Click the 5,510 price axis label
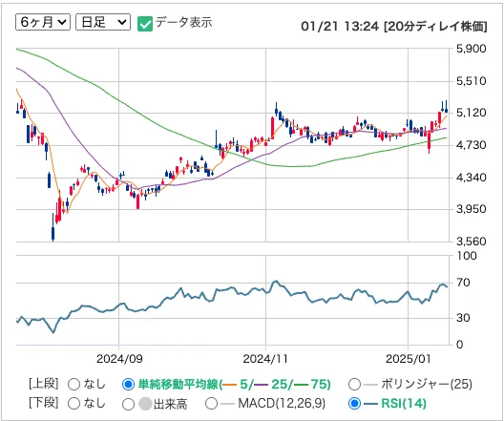The image size is (504, 421). pos(471,80)
